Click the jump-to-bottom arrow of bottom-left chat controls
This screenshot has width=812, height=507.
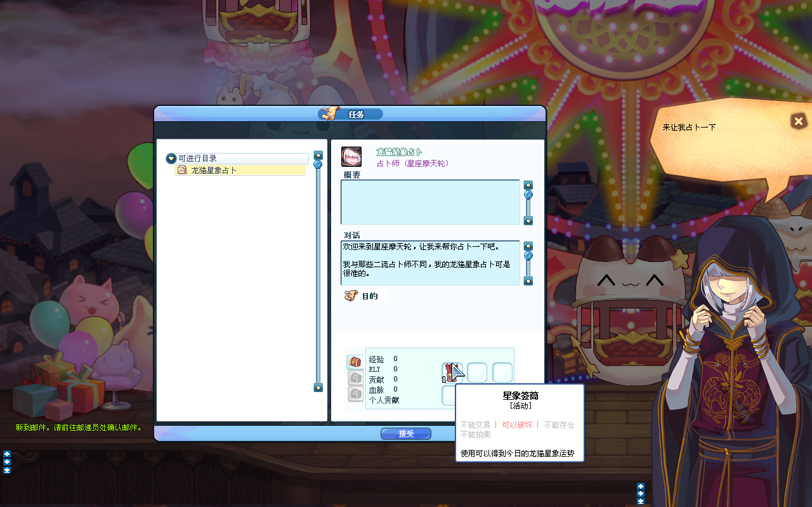(7, 470)
